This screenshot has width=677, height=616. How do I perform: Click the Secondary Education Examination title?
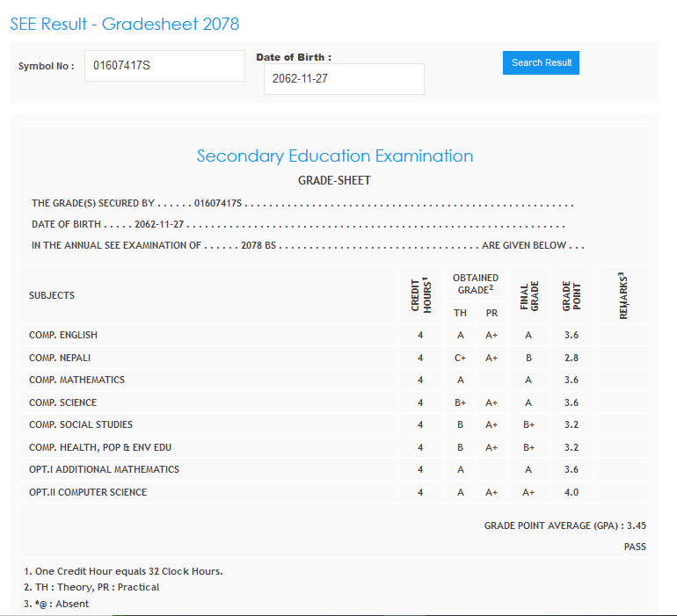pyautogui.click(x=334, y=156)
